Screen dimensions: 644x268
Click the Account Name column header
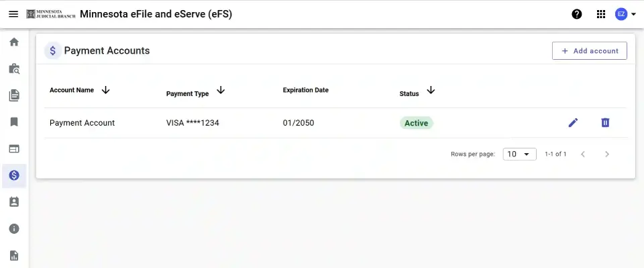[x=72, y=90]
